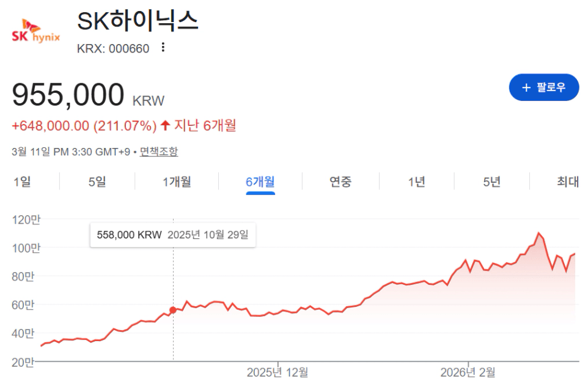This screenshot has width=588, height=387.
Task: Click the SK hynix logo
Action: click(x=35, y=31)
